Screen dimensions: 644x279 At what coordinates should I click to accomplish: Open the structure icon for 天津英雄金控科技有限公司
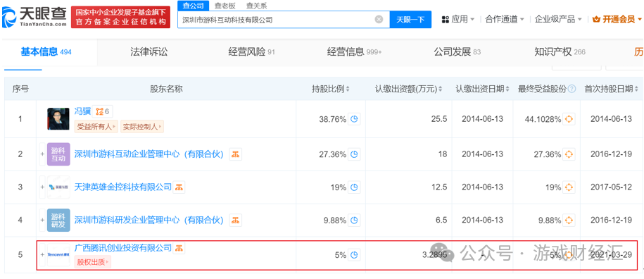click(x=179, y=187)
